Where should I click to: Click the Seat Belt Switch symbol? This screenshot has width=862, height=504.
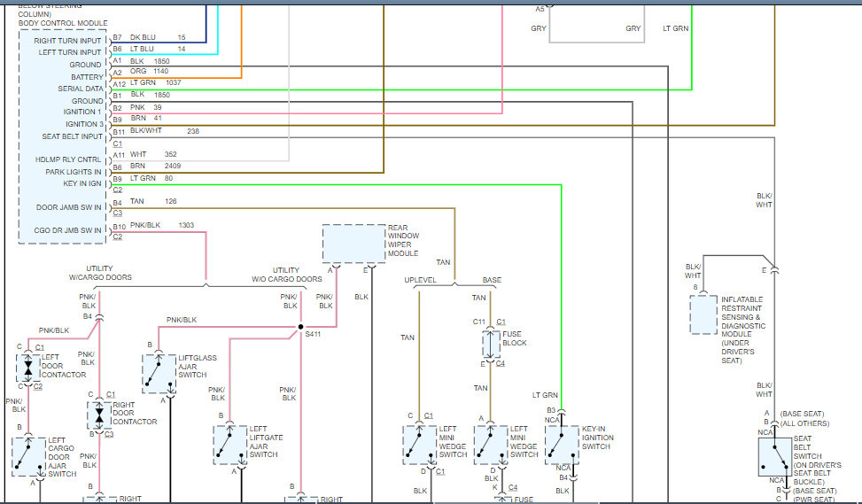(x=775, y=456)
